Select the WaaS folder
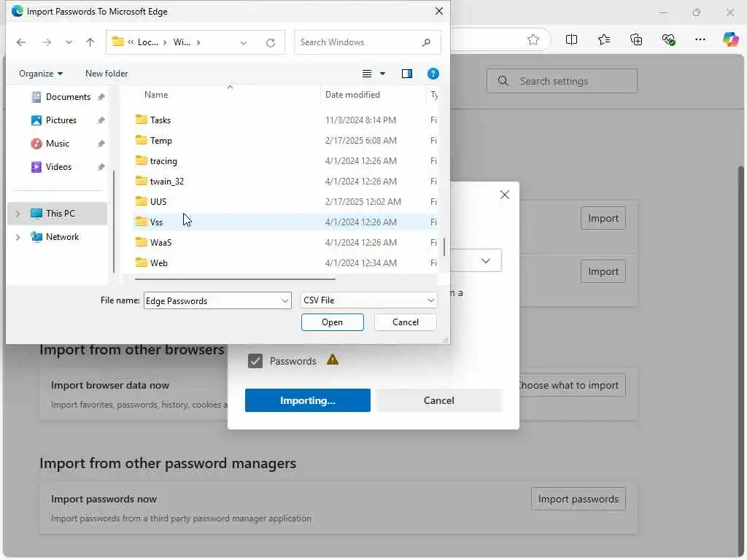Image resolution: width=747 pixels, height=560 pixels. (x=160, y=243)
